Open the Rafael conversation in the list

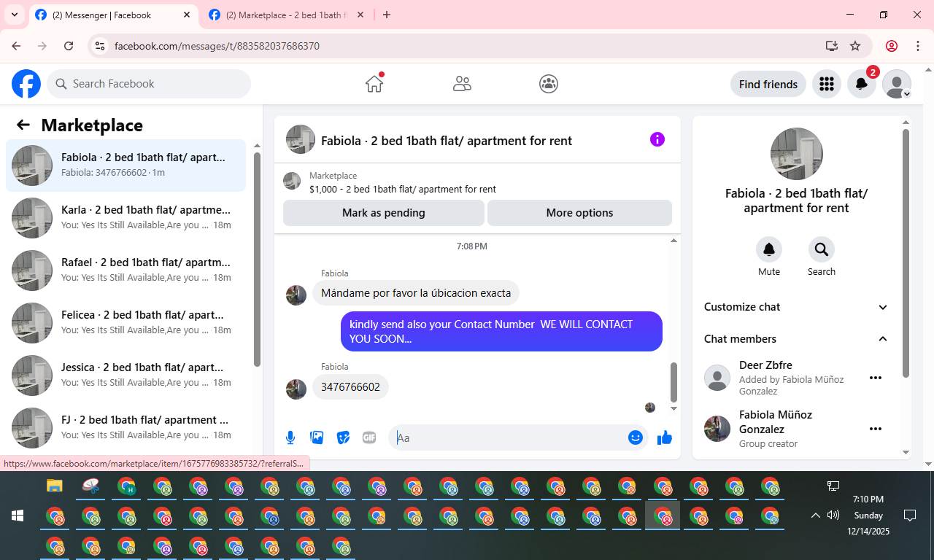tap(126, 271)
